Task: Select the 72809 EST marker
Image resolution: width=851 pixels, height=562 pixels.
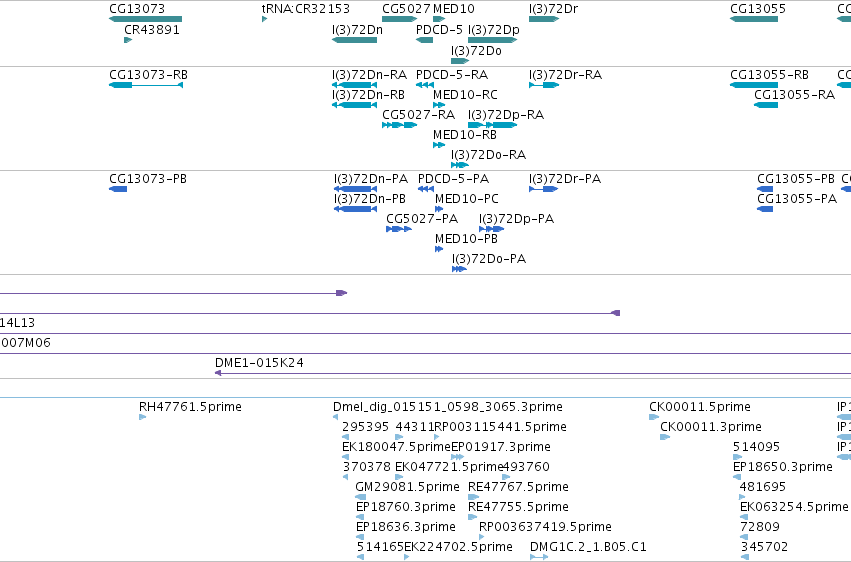Action: pos(744,537)
